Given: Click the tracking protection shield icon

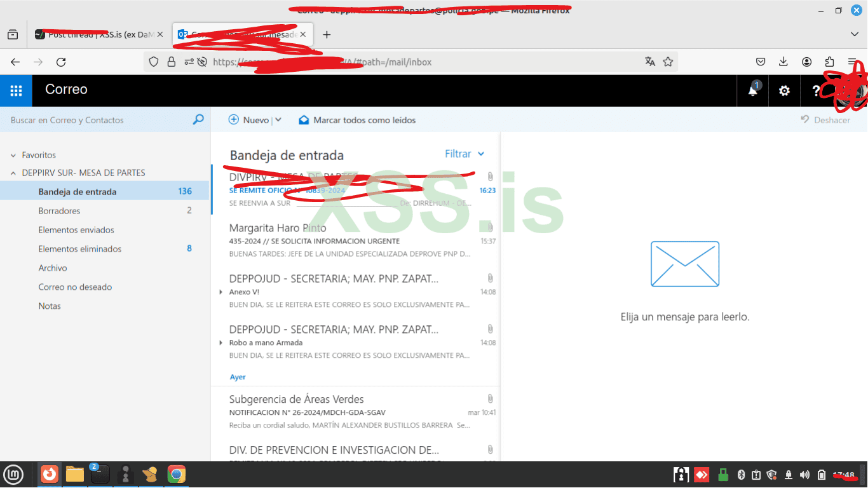Looking at the screenshot, I should click(x=153, y=62).
